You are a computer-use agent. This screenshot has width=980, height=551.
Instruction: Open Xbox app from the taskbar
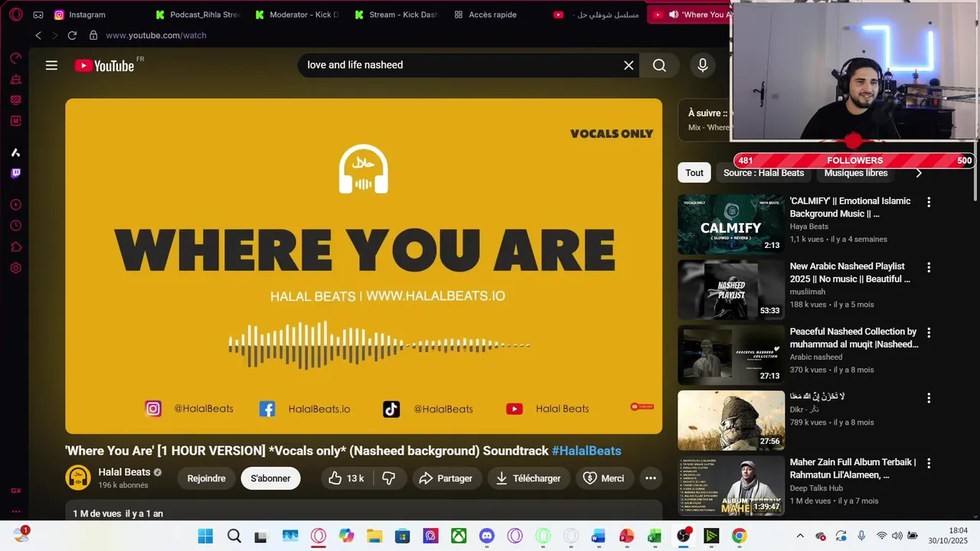459,536
